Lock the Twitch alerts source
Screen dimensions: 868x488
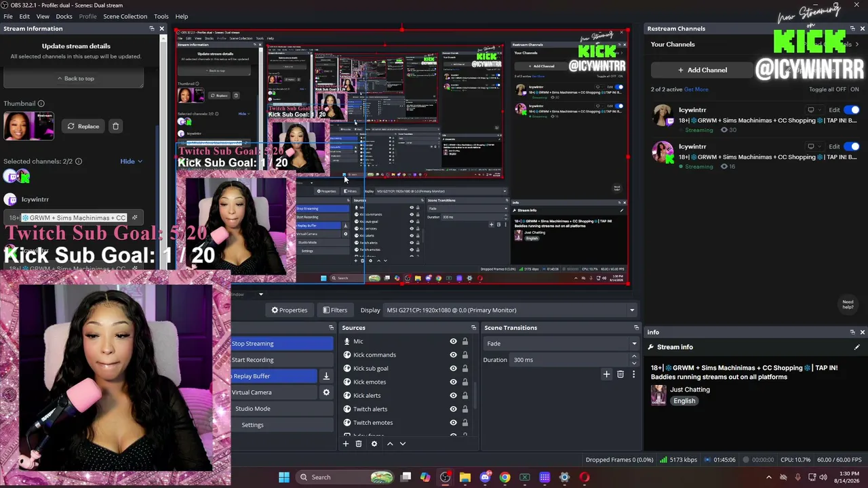[x=465, y=409]
